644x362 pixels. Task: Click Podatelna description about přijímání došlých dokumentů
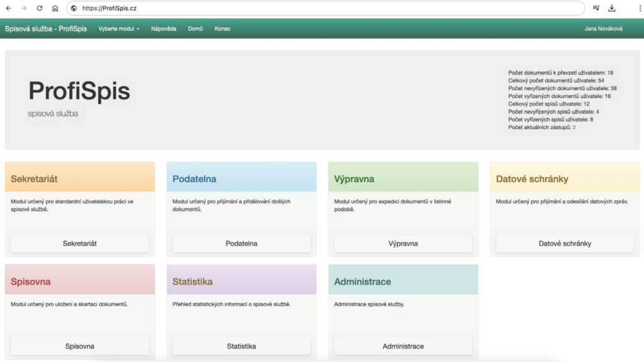coord(231,205)
